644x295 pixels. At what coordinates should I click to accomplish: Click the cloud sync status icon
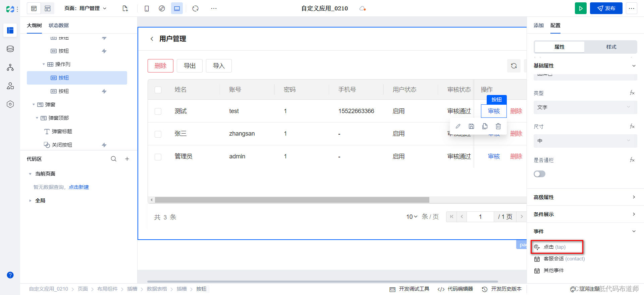(x=362, y=8)
